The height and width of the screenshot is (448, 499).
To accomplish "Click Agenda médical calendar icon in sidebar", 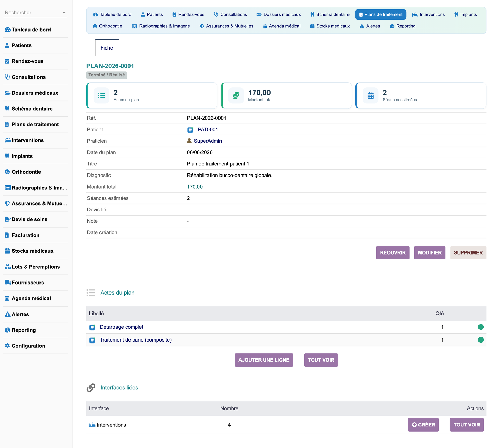I will point(7,298).
